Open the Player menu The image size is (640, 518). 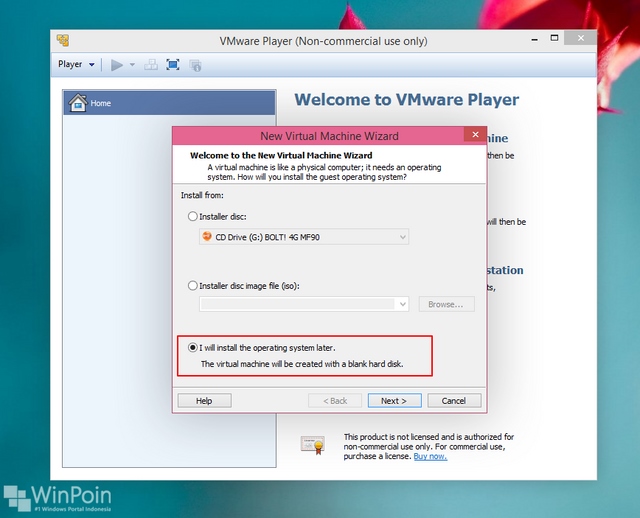pyautogui.click(x=76, y=64)
